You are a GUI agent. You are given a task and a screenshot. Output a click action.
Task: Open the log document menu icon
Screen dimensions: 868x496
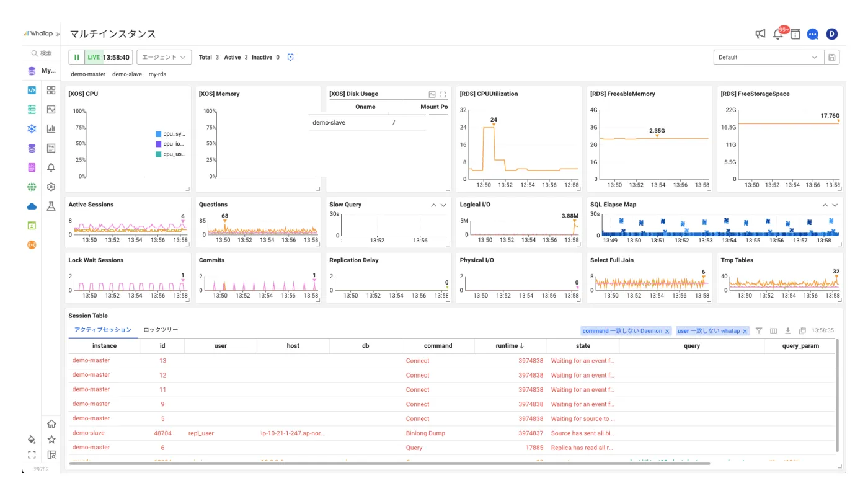click(51, 148)
